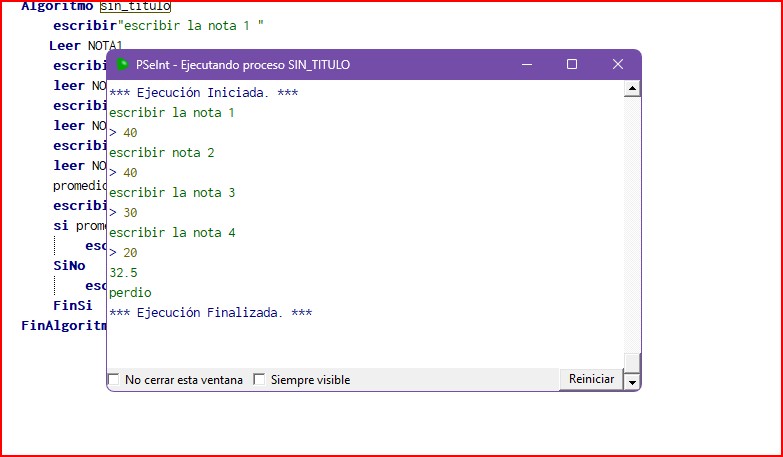This screenshot has height=457, width=783.
Task: Click the 'perdio' output line
Action: [x=129, y=292]
